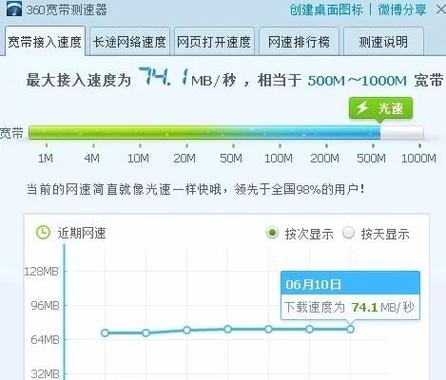This screenshot has height=380, width=446.
Task: Click the 96MB axis label
Action: 45,305
